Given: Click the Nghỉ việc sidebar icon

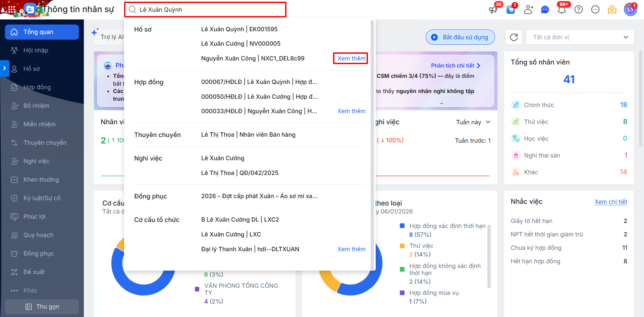Looking at the screenshot, I should coord(14,161).
